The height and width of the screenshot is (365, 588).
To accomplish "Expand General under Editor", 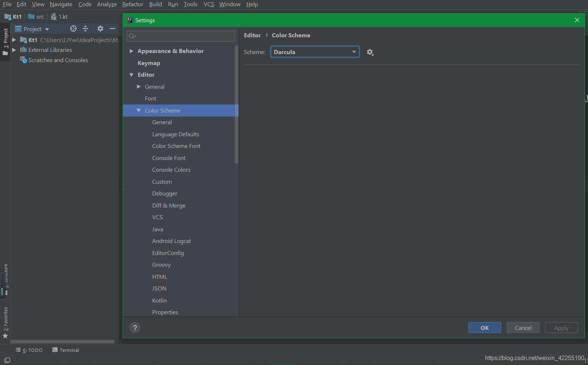I will pyautogui.click(x=139, y=87).
